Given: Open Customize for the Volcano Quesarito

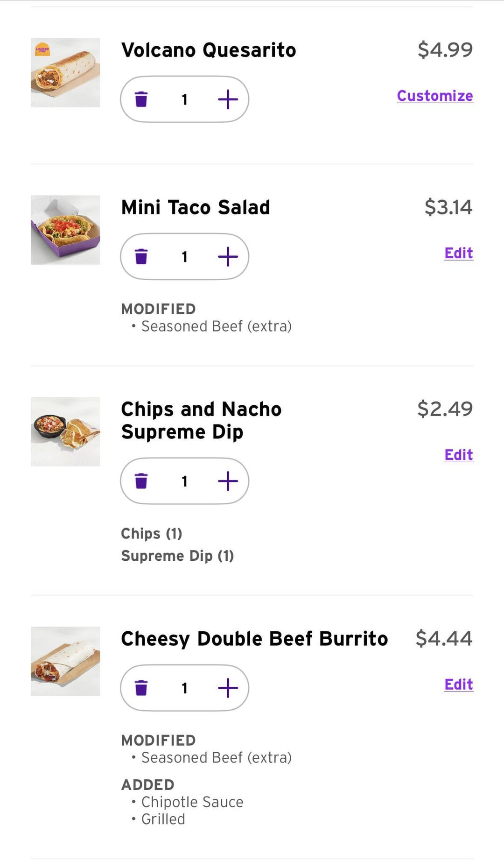Looking at the screenshot, I should [434, 96].
